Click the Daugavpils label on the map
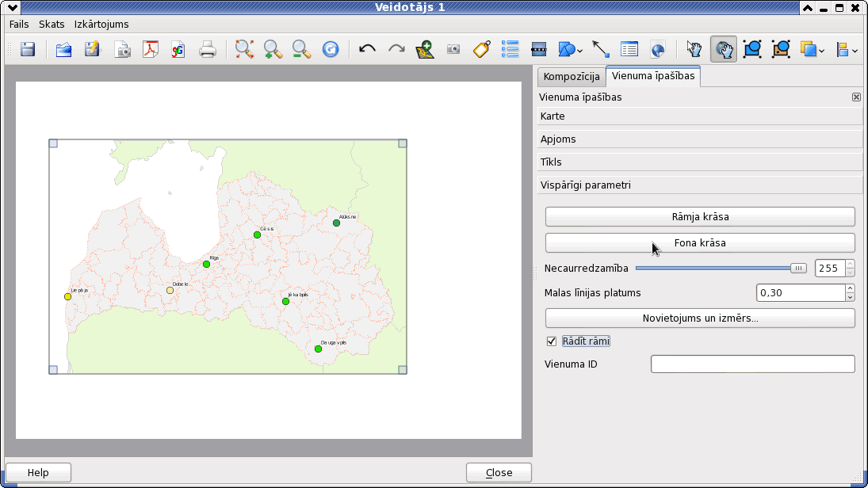This screenshot has height=488, width=868. pos(333,342)
